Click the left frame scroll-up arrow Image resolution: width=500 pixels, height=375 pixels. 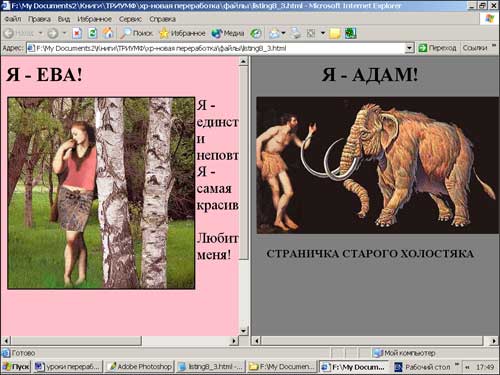click(x=244, y=61)
